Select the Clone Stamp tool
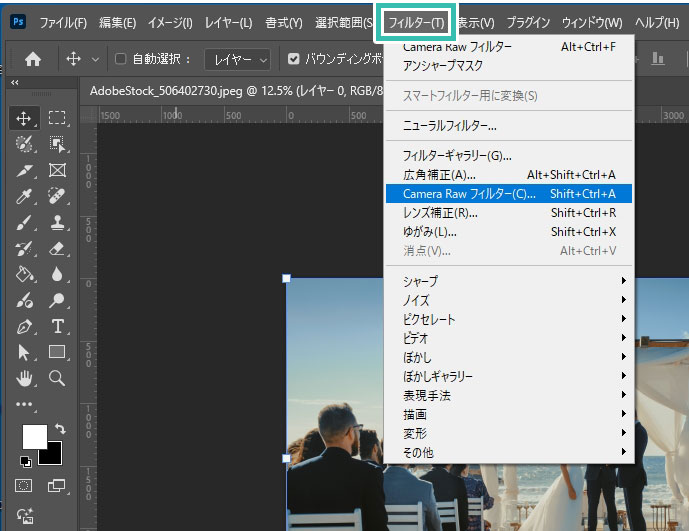Screen dimensions: 689x531 (x=57, y=222)
